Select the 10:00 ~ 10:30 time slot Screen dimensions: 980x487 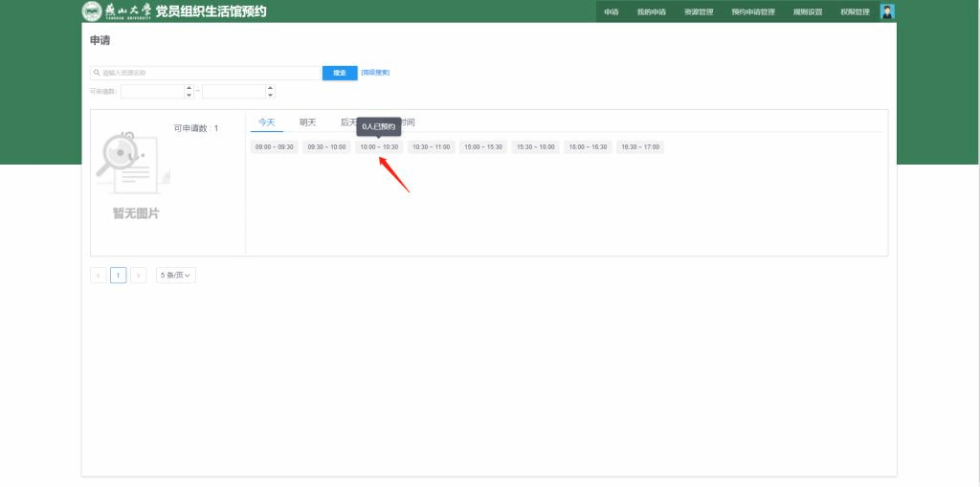(x=379, y=147)
